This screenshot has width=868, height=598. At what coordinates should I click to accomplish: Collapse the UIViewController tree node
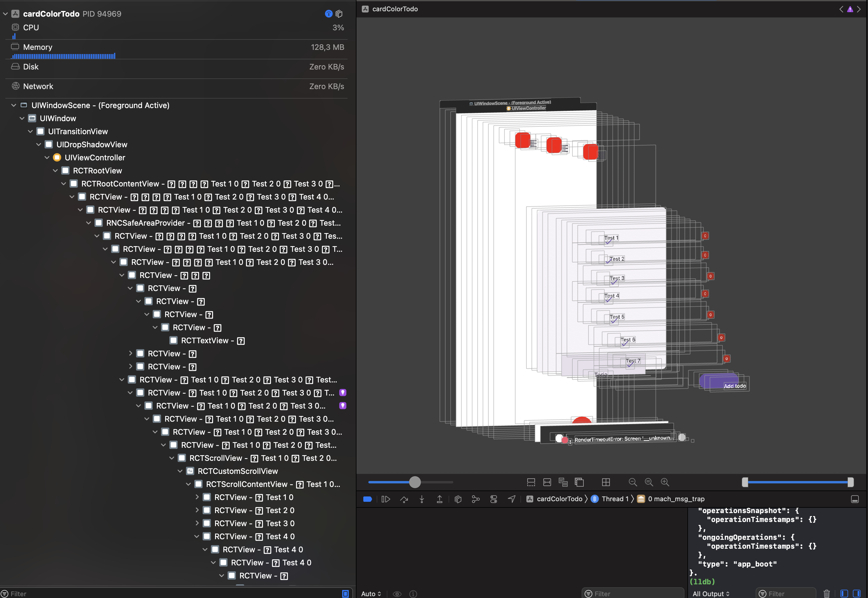(x=47, y=158)
